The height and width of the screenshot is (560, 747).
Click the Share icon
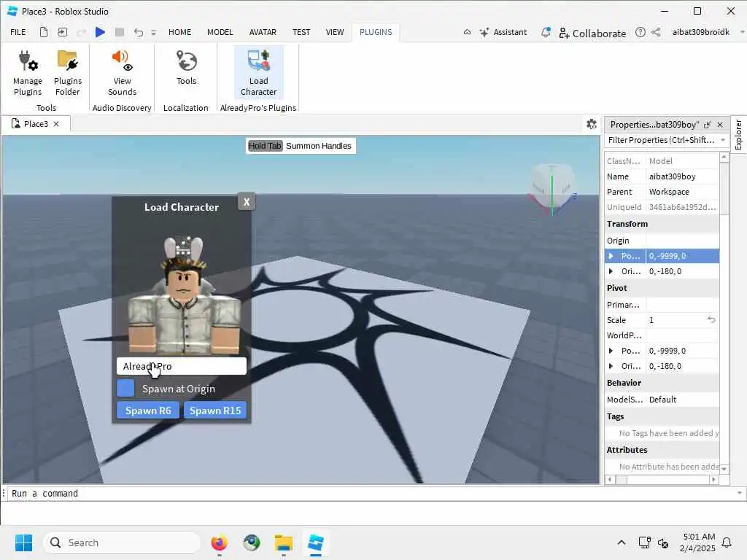pyautogui.click(x=656, y=32)
